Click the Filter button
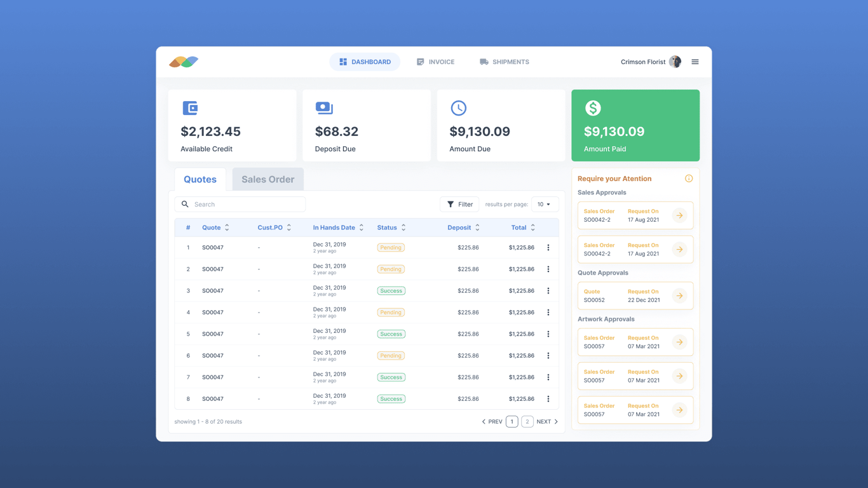868x488 pixels. 459,204
